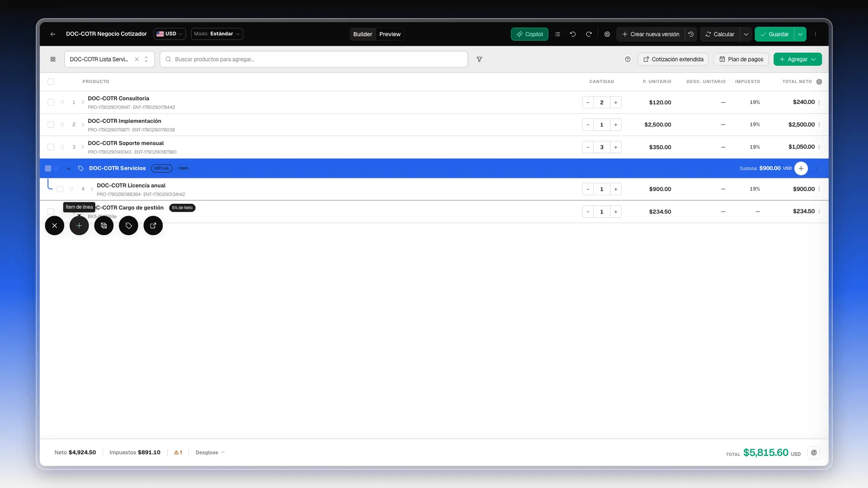
Task: Click the product filter funnel icon
Action: (479, 59)
